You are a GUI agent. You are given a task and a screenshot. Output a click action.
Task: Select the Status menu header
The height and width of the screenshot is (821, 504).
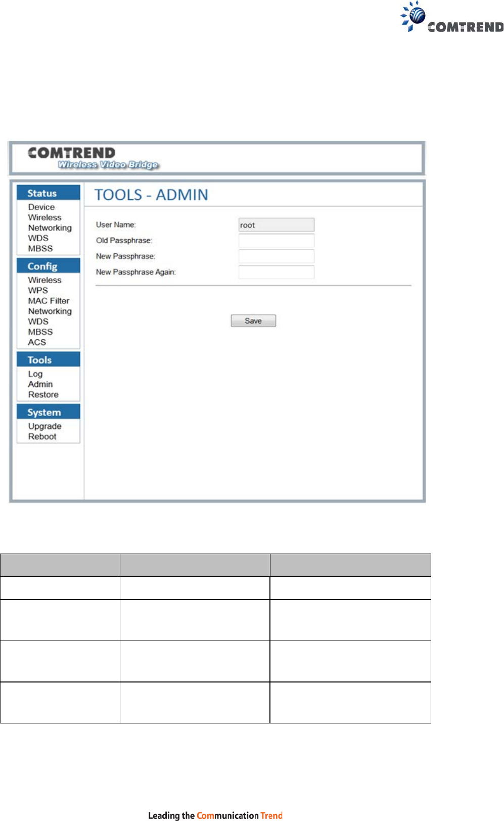pos(49,193)
